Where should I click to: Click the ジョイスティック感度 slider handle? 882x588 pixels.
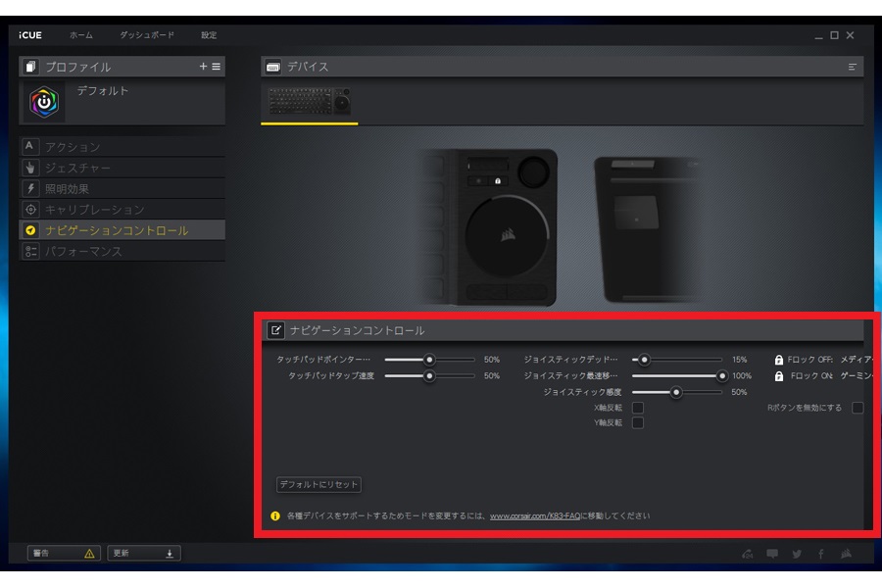click(x=676, y=392)
